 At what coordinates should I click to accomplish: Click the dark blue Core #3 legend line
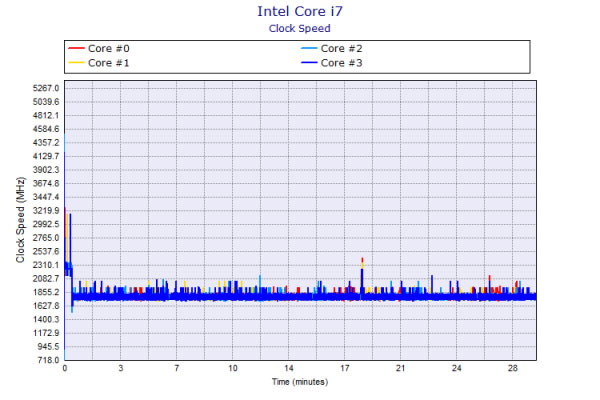pyautogui.click(x=309, y=62)
